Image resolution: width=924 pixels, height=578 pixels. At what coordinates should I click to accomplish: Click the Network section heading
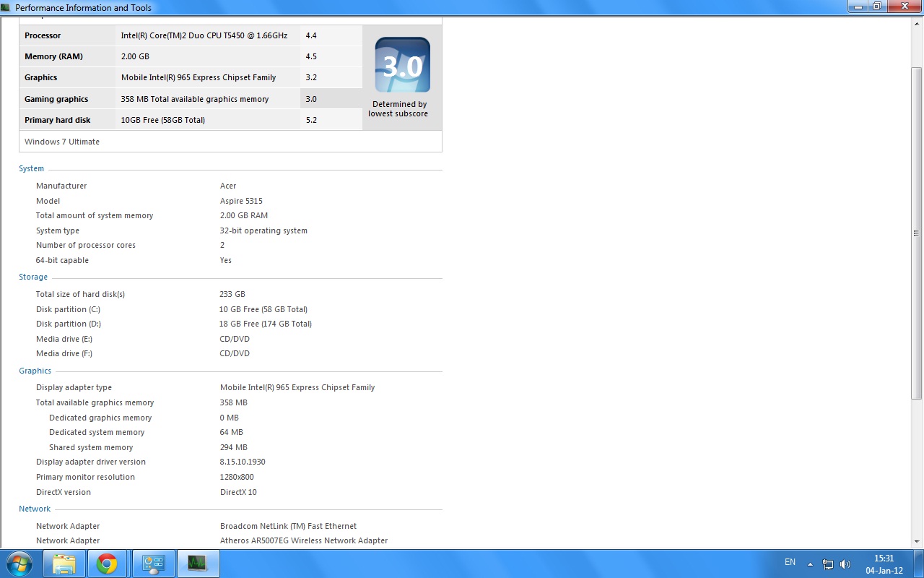tap(35, 509)
